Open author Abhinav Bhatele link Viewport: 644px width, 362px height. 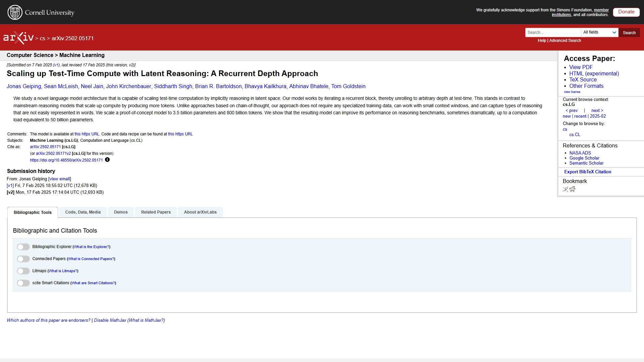point(309,86)
